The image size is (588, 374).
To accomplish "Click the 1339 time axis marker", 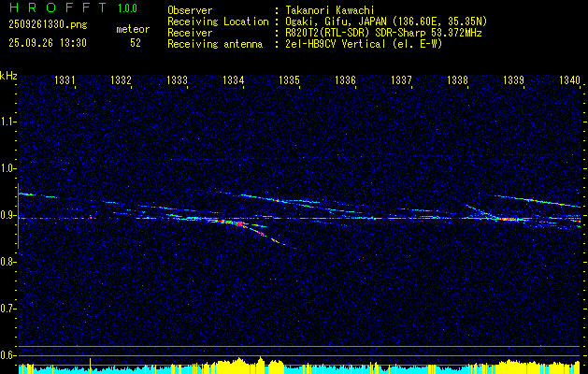I will pyautogui.click(x=513, y=79).
